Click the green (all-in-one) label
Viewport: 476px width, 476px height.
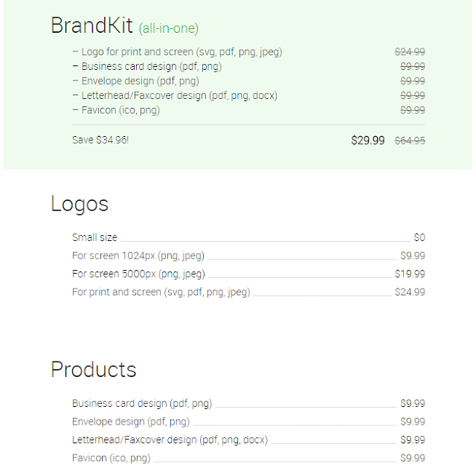pos(169,28)
